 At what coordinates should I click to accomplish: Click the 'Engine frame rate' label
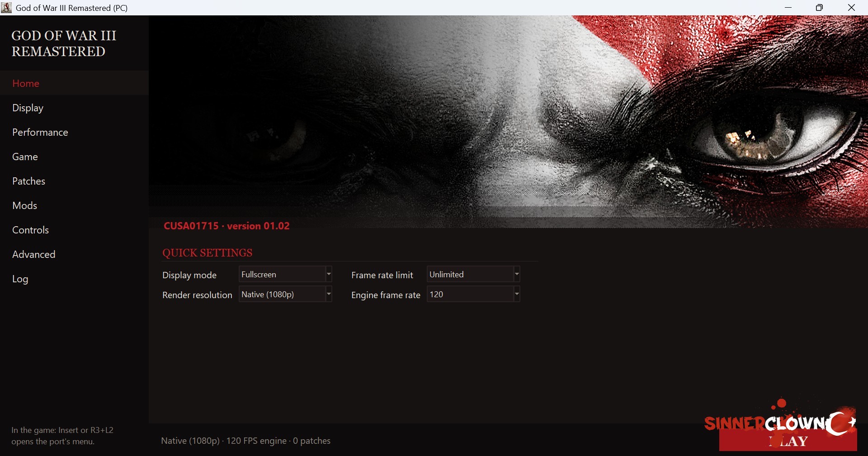click(x=386, y=295)
